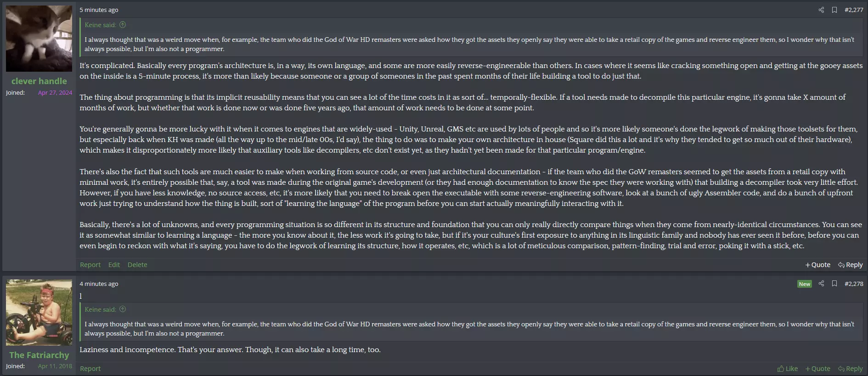Quote clever handle's post

pyautogui.click(x=817, y=265)
